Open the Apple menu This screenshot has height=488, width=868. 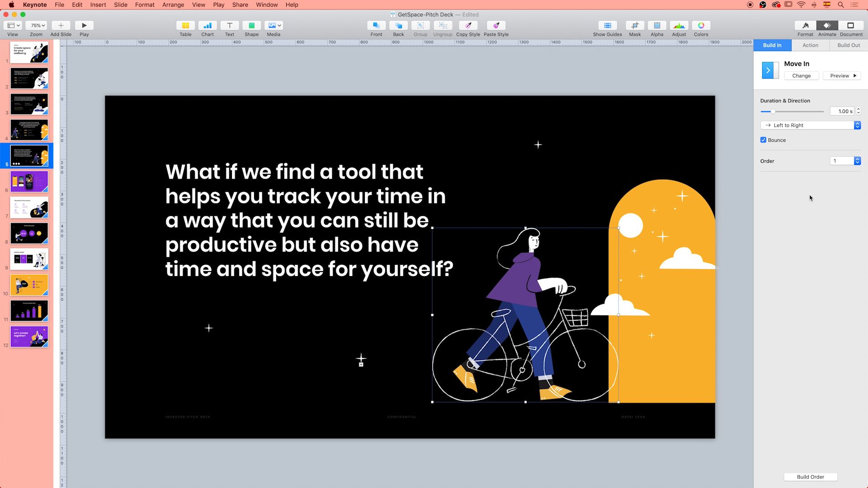[x=11, y=5]
